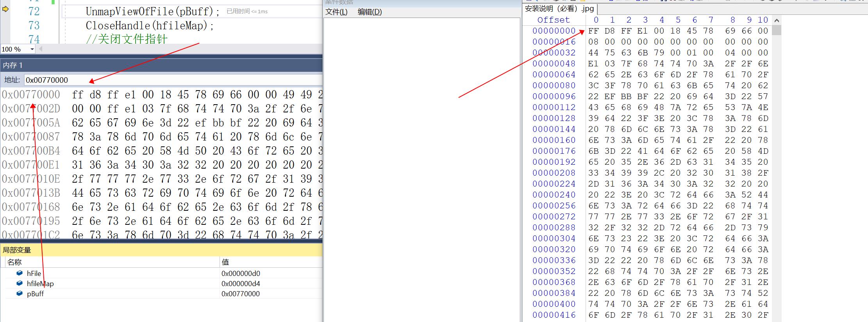Click the editor's horizontal scroll left arrow

[x=41, y=49]
